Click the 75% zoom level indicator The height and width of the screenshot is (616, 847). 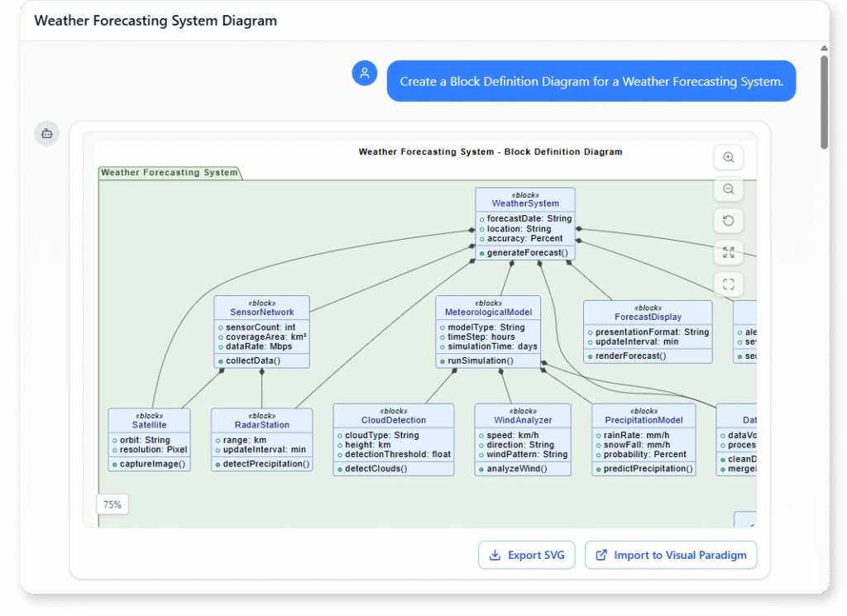pyautogui.click(x=112, y=504)
